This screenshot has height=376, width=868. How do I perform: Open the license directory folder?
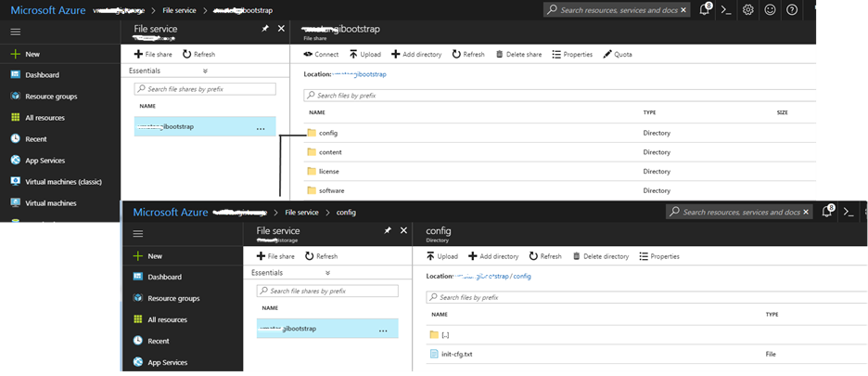(x=329, y=172)
